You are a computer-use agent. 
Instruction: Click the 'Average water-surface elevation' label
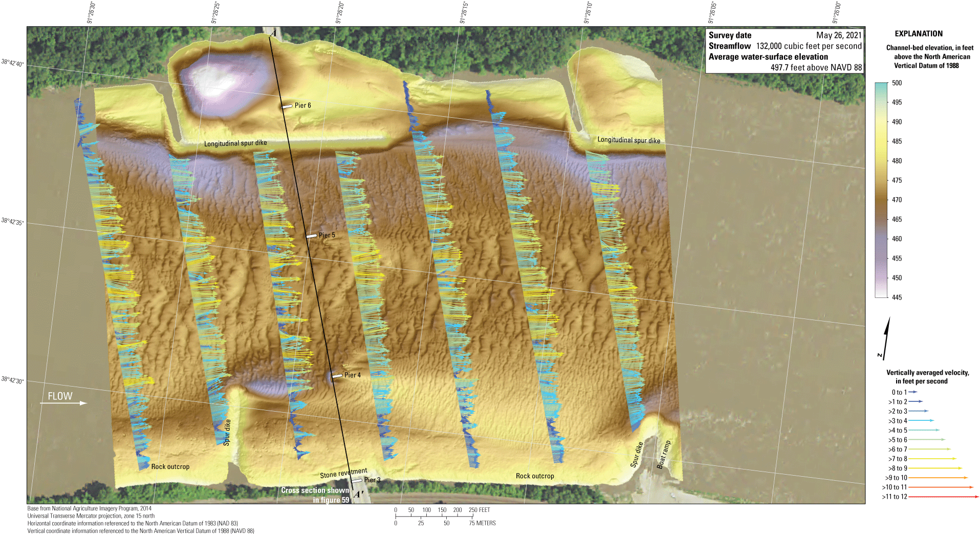click(x=768, y=57)
